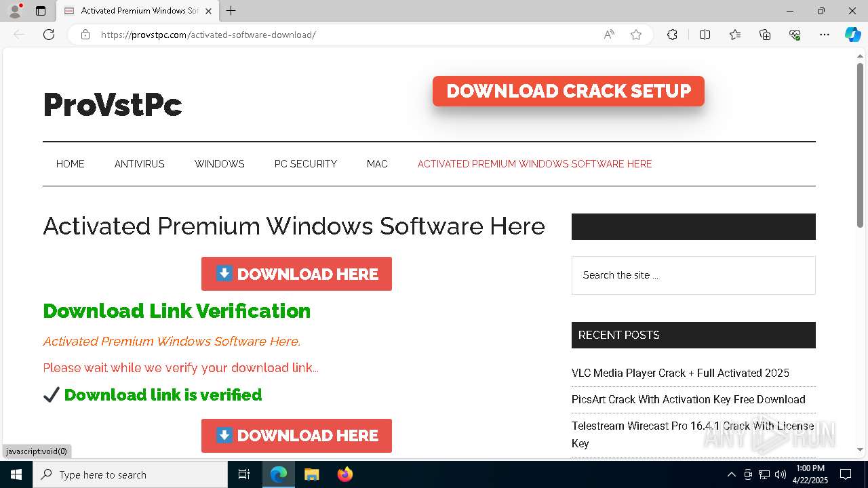Open network status tray icon
The height and width of the screenshot is (488, 868).
[x=764, y=474]
